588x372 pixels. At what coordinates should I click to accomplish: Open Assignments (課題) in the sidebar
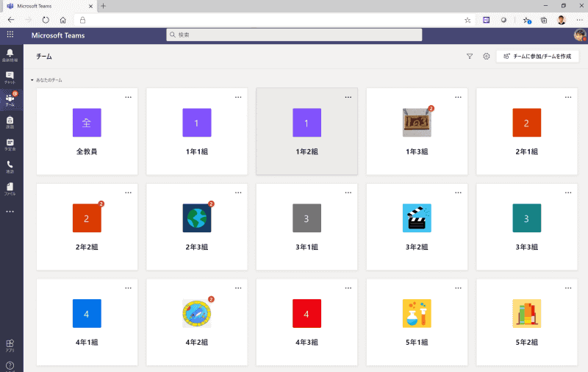(10, 122)
